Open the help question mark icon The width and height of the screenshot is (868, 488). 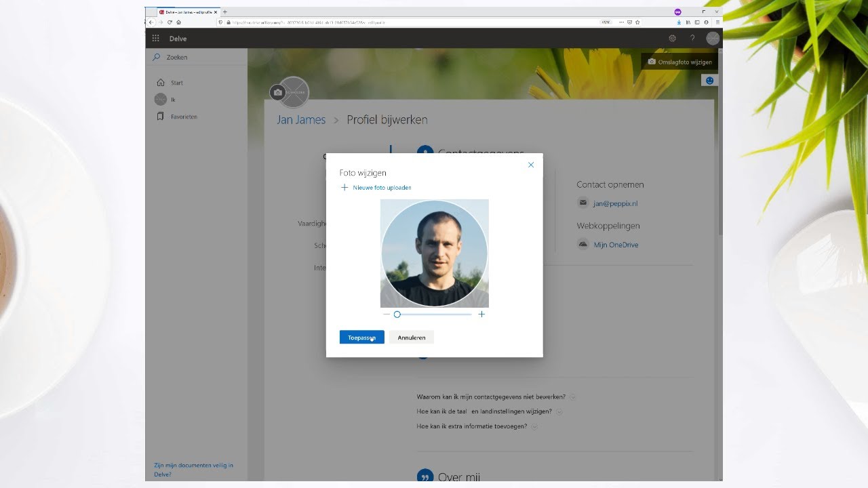pos(692,39)
